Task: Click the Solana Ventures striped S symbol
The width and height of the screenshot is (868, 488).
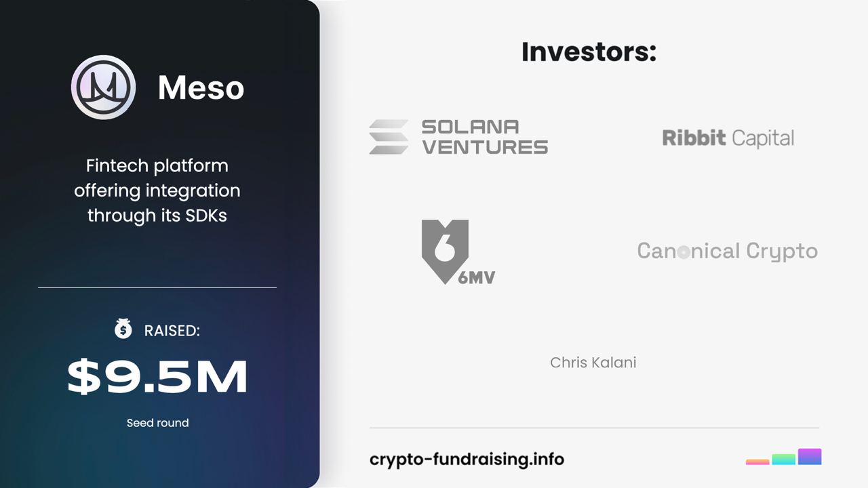Action: 389,137
